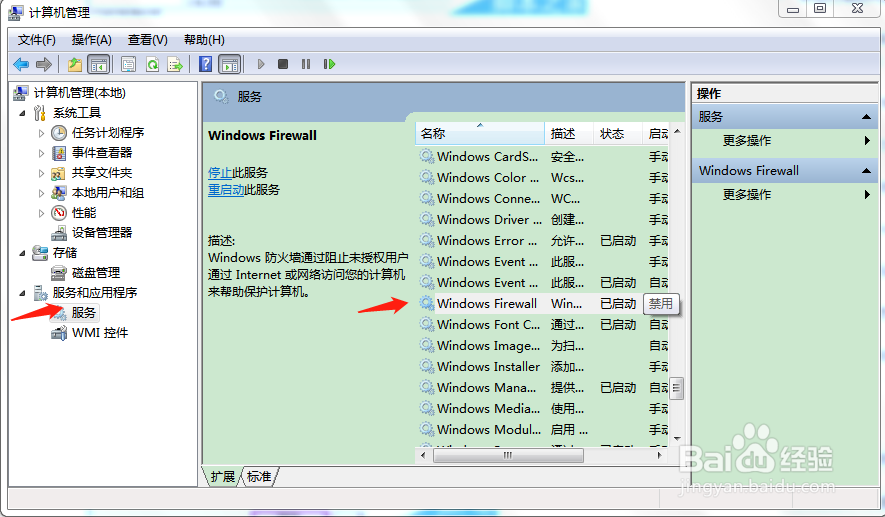This screenshot has width=885, height=517.
Task: Open the 帮助(H) menu
Action: click(204, 40)
